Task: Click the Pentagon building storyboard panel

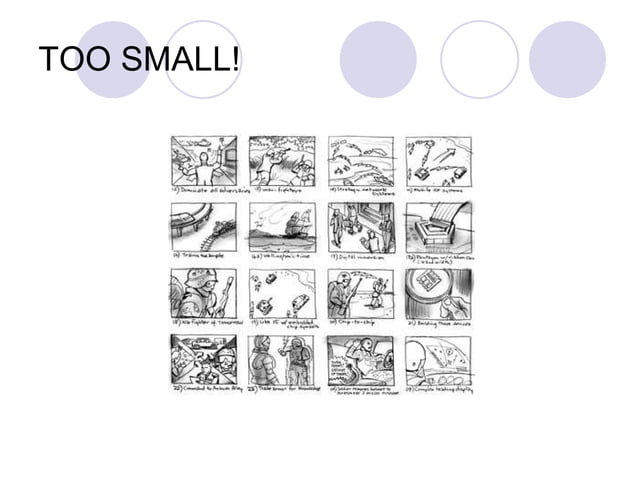Action: (x=439, y=227)
